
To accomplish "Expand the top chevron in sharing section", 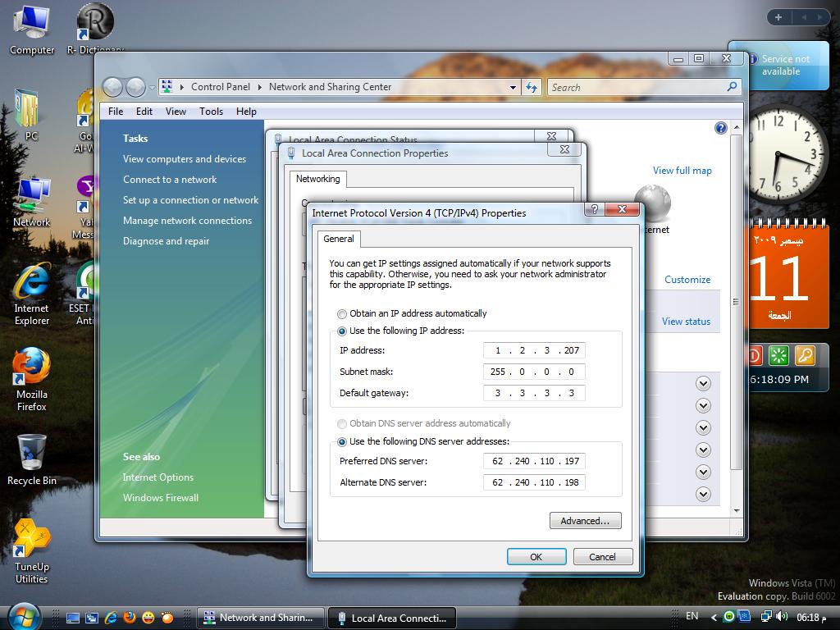I will pyautogui.click(x=703, y=383).
